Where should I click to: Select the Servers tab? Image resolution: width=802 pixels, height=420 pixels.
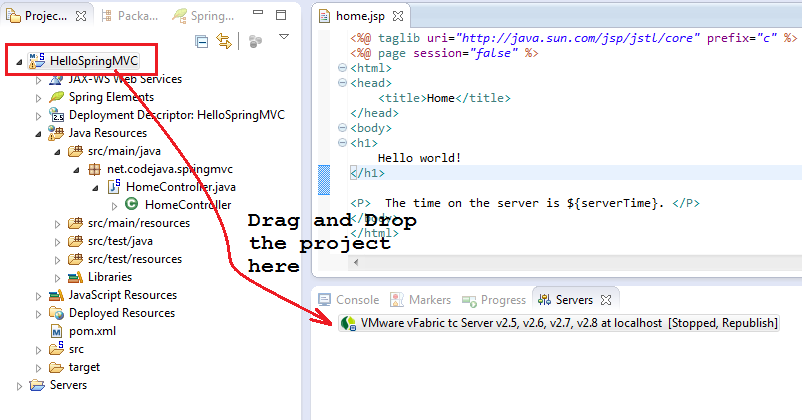tap(567, 300)
